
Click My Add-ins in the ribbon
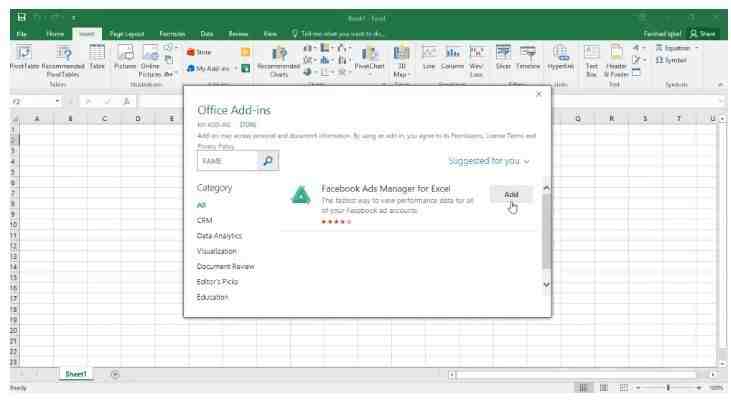point(209,69)
